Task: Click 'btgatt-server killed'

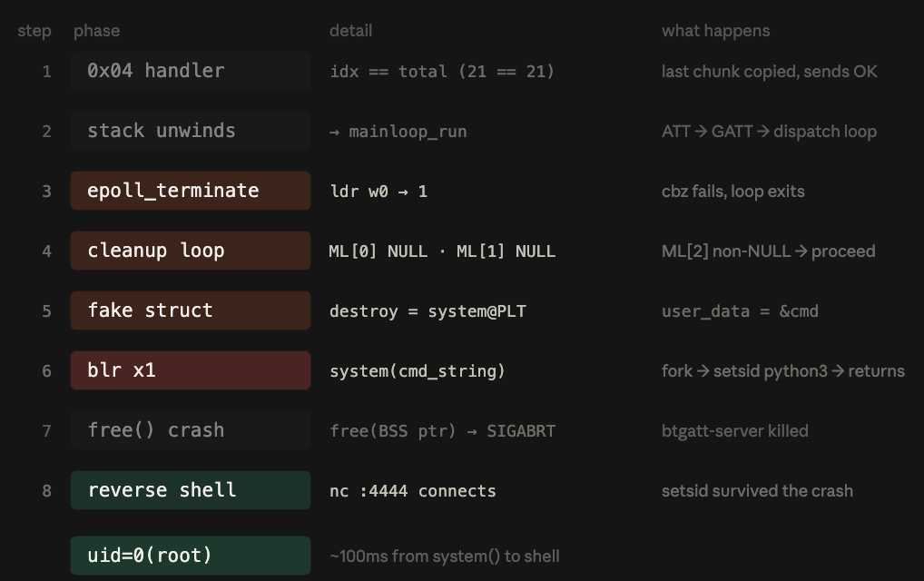Action: tap(734, 431)
